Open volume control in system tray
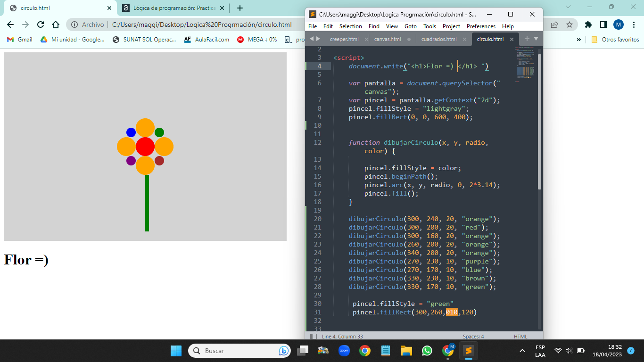 569,351
